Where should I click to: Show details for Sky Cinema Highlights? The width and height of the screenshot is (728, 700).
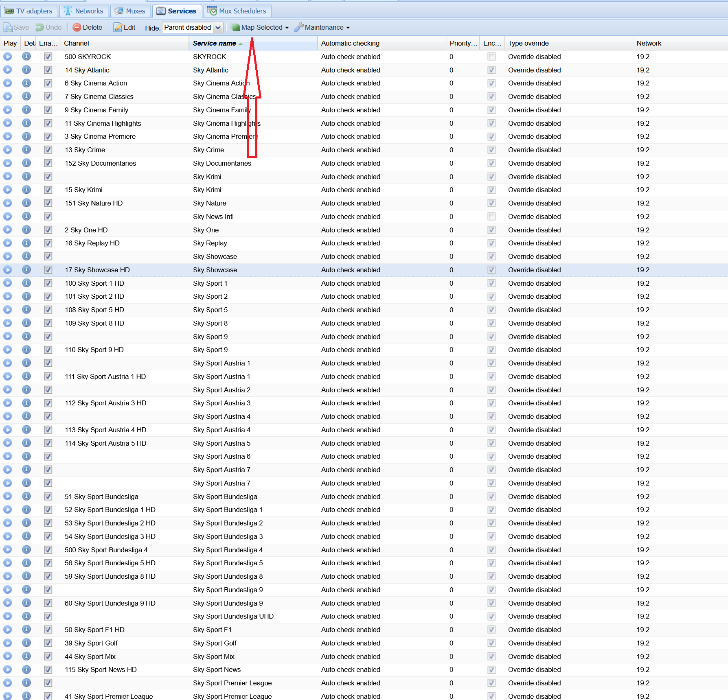click(x=26, y=123)
